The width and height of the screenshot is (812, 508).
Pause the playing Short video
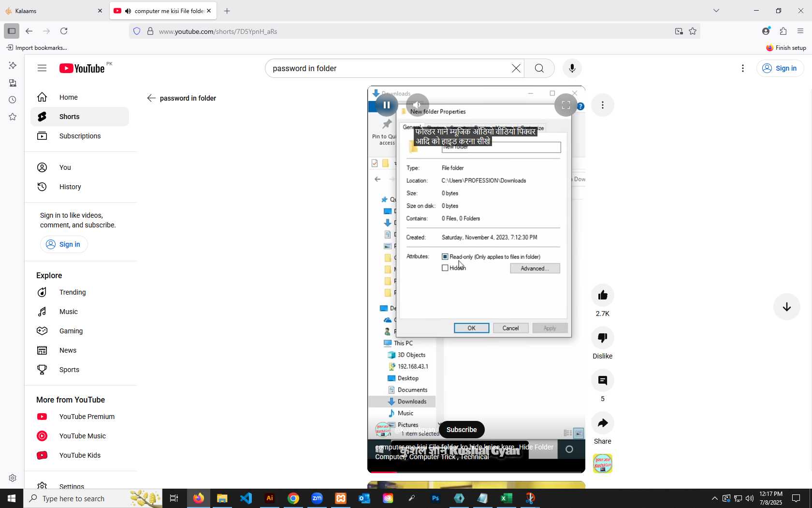(387, 105)
